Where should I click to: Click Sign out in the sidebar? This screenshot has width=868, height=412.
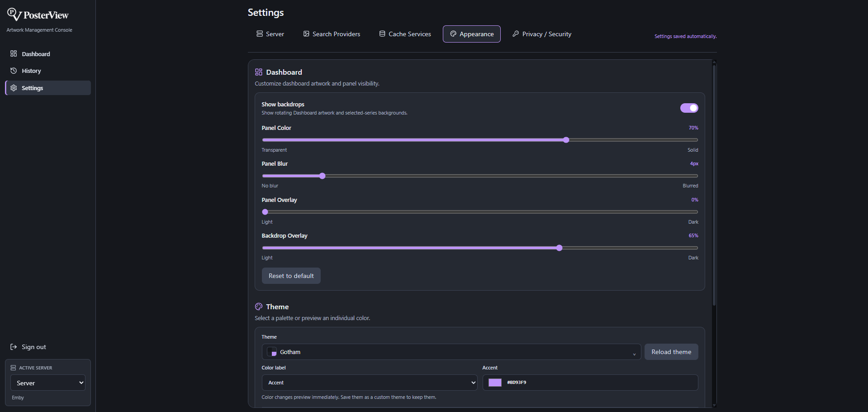(28, 347)
